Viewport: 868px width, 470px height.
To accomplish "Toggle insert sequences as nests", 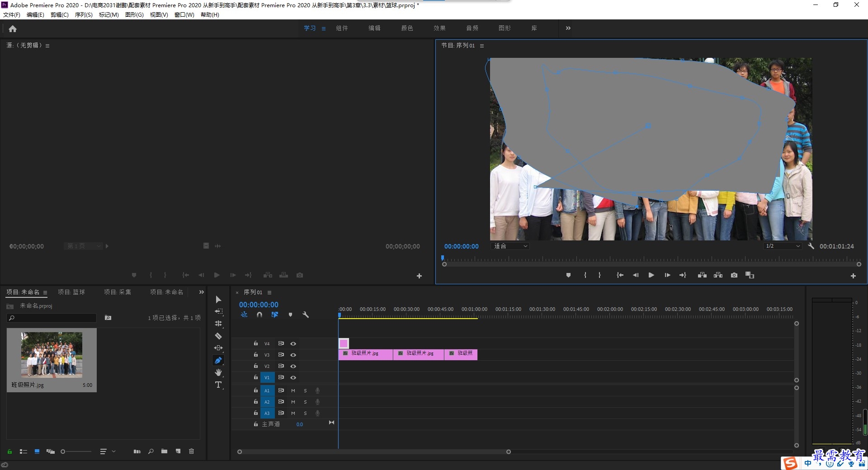I will [x=244, y=315].
